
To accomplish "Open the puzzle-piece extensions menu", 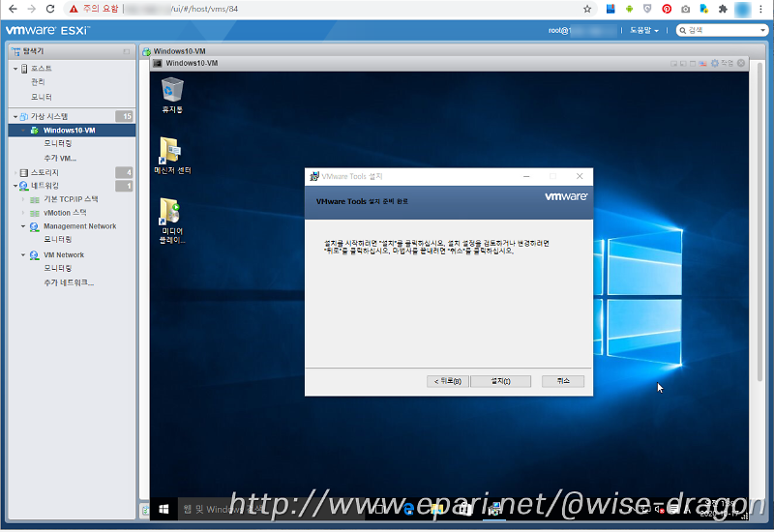I will click(723, 9).
